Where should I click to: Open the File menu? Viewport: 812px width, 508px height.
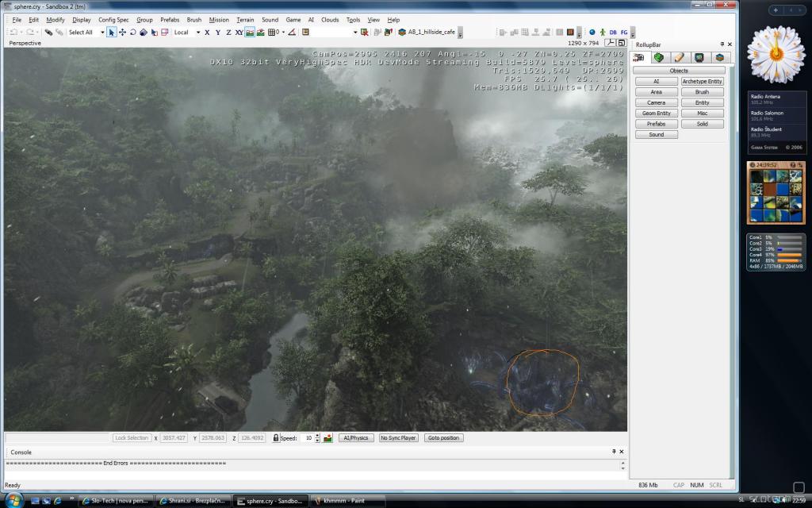pyautogui.click(x=17, y=20)
